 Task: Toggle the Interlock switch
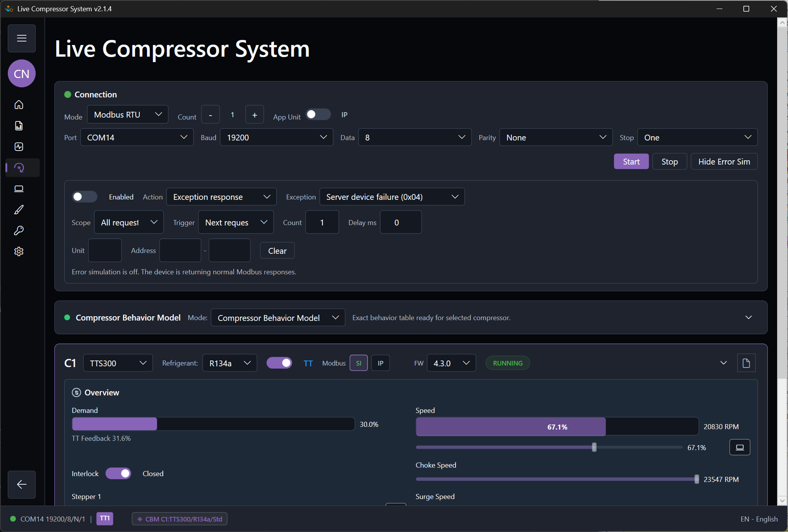click(x=118, y=473)
